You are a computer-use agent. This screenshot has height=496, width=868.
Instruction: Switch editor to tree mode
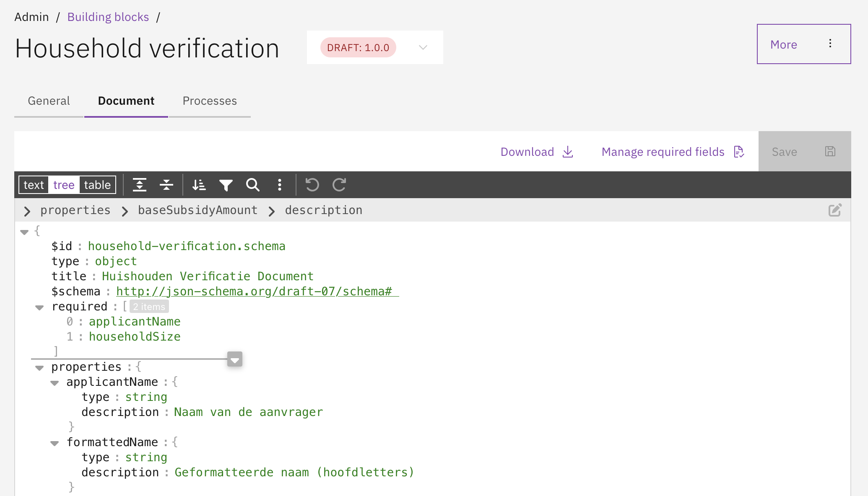64,185
